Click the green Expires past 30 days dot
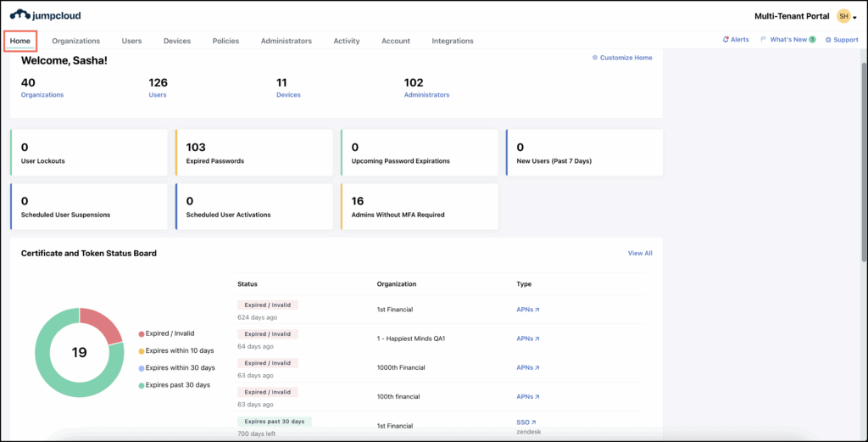This screenshot has height=442, width=868. tap(142, 385)
